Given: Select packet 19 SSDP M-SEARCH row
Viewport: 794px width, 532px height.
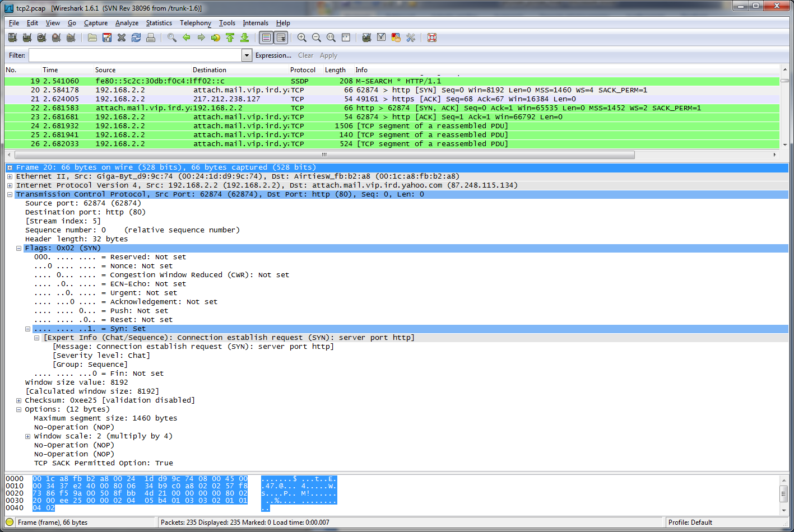Looking at the screenshot, I should point(392,81).
